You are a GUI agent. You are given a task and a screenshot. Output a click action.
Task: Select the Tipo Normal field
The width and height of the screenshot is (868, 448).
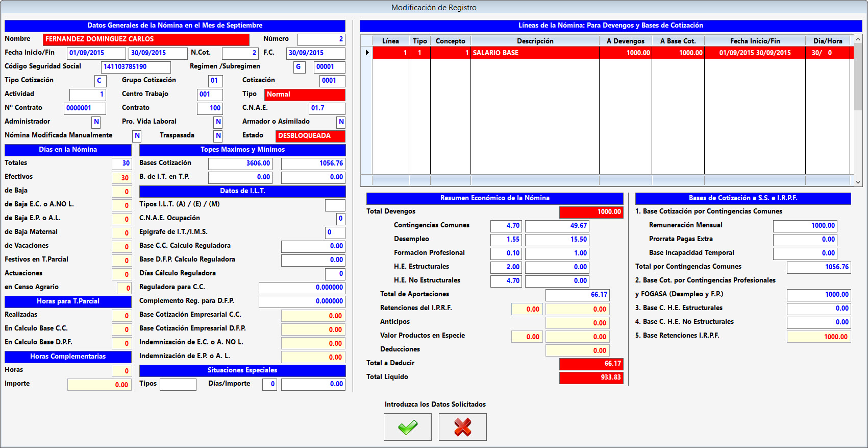(x=304, y=95)
